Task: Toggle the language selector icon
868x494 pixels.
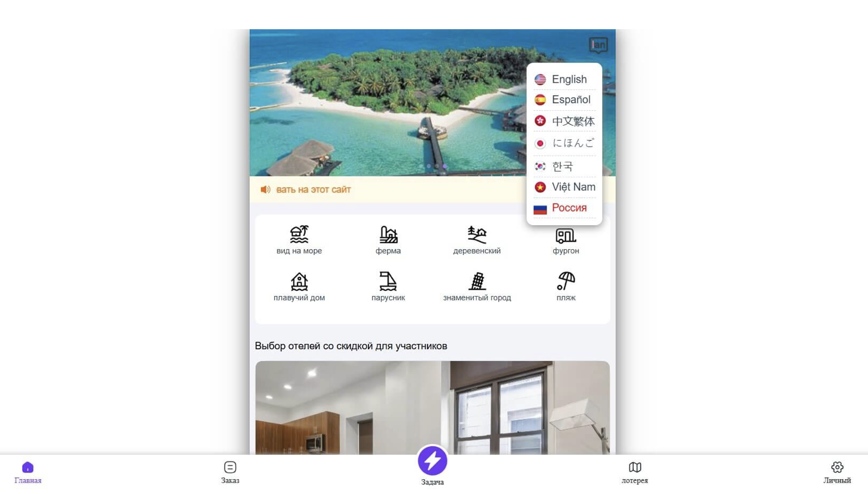Action: [598, 45]
